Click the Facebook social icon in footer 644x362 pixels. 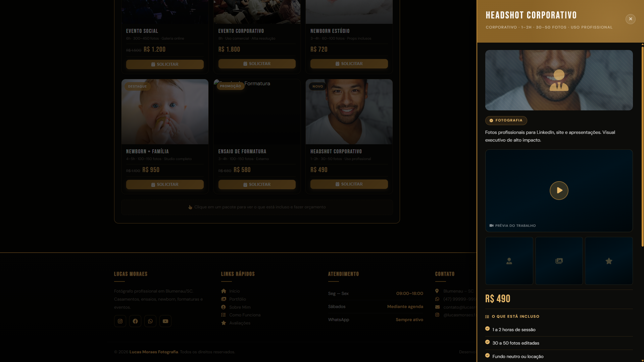(x=135, y=321)
